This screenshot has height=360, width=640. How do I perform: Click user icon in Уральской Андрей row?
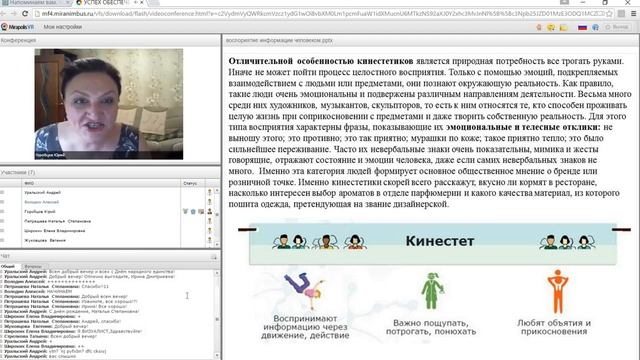click(210, 192)
